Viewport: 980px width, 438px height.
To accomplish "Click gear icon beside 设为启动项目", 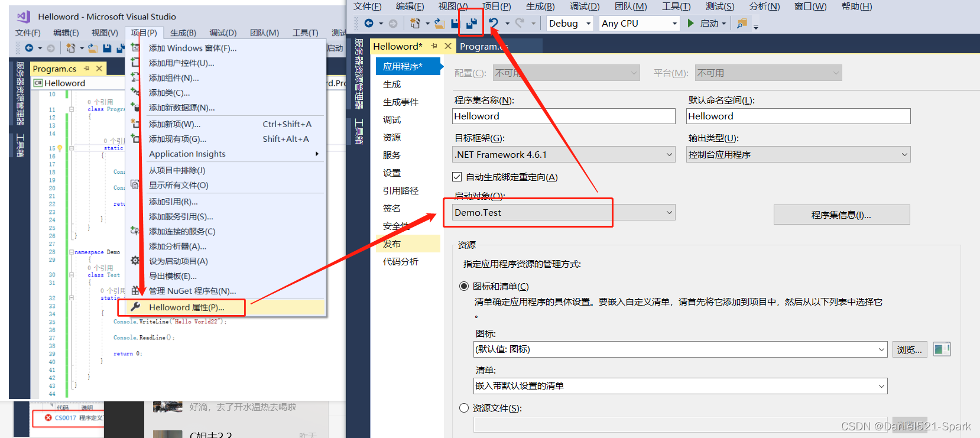I will click(x=135, y=261).
